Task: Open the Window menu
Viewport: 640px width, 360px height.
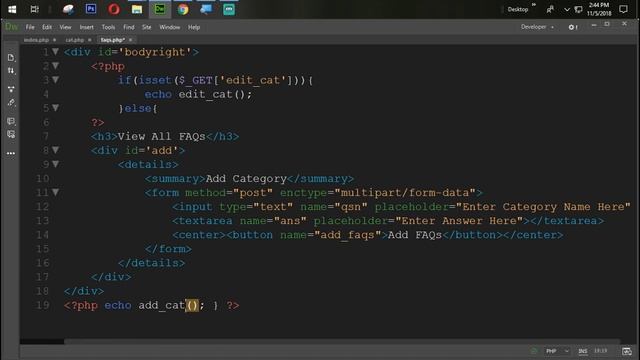Action: click(169, 27)
